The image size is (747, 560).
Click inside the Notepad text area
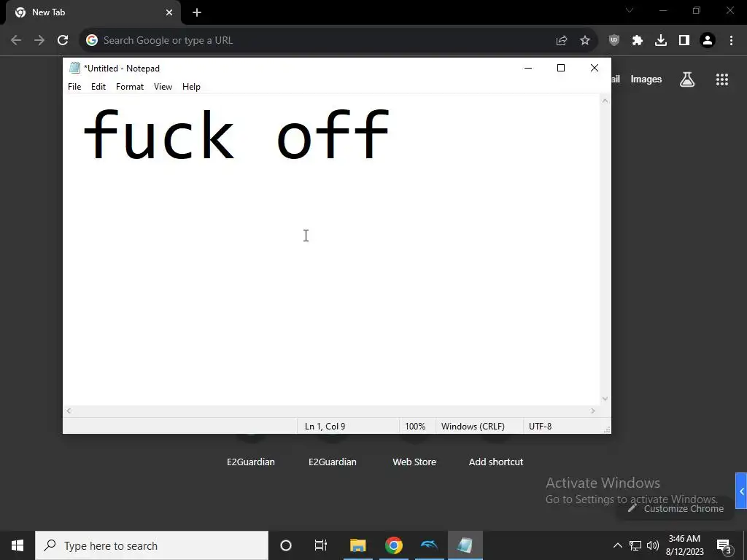coord(331,250)
